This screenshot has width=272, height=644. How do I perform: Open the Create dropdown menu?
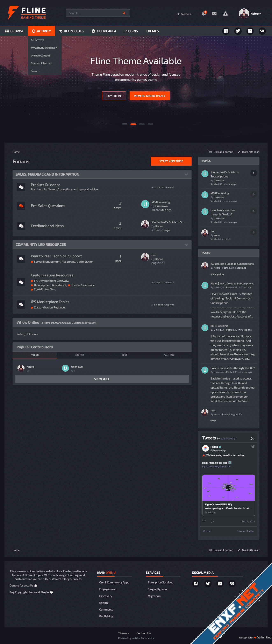pyautogui.click(x=184, y=14)
